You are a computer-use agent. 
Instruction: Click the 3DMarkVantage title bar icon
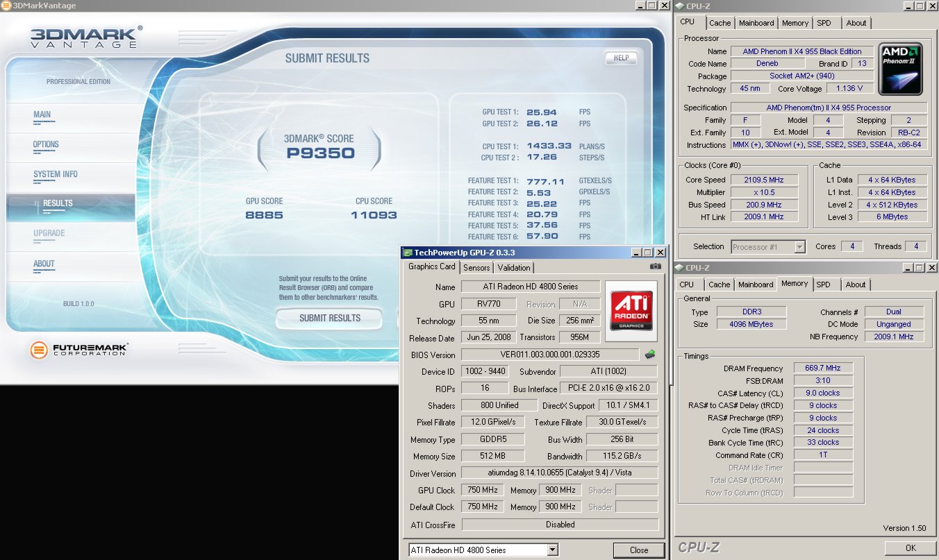7,6
